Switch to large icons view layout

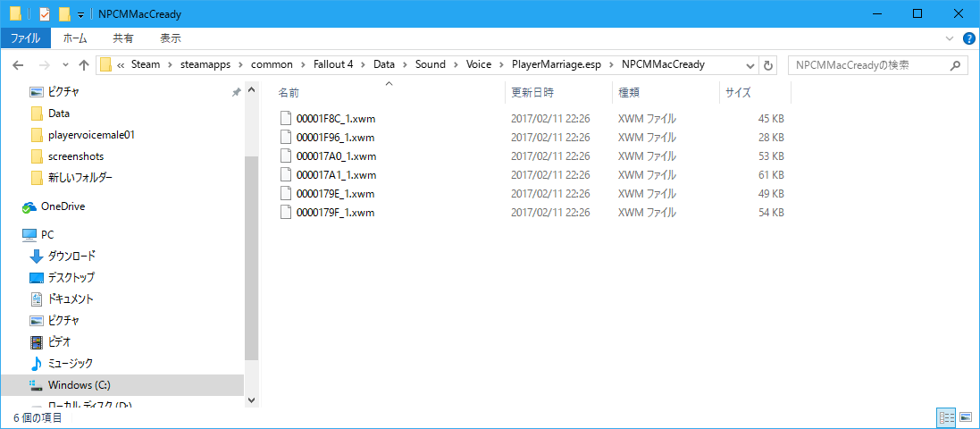pyautogui.click(x=967, y=417)
